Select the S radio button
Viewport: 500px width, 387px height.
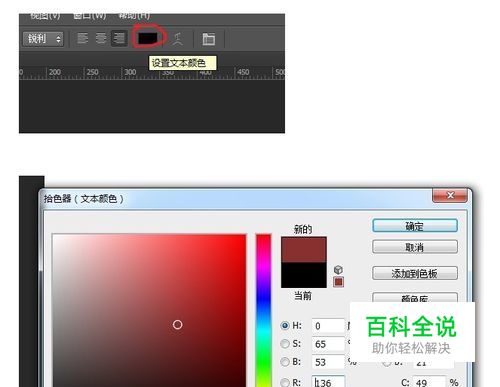pyautogui.click(x=285, y=344)
